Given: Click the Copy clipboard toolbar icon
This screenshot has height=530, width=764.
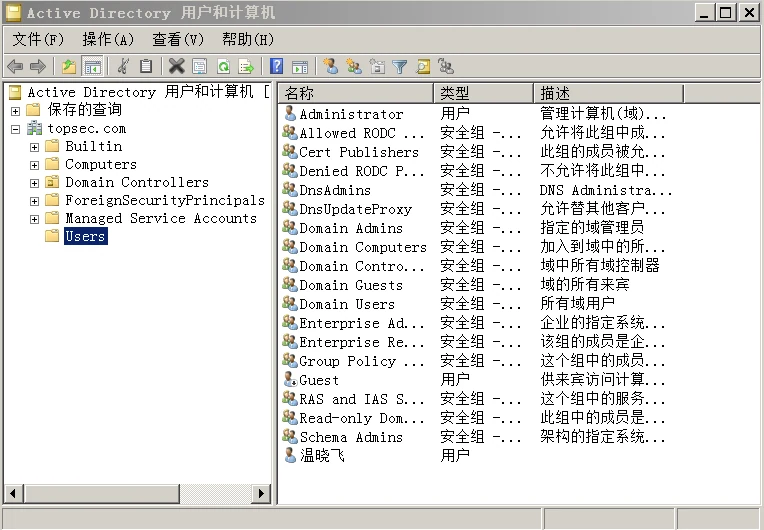Looking at the screenshot, I should pyautogui.click(x=146, y=66).
